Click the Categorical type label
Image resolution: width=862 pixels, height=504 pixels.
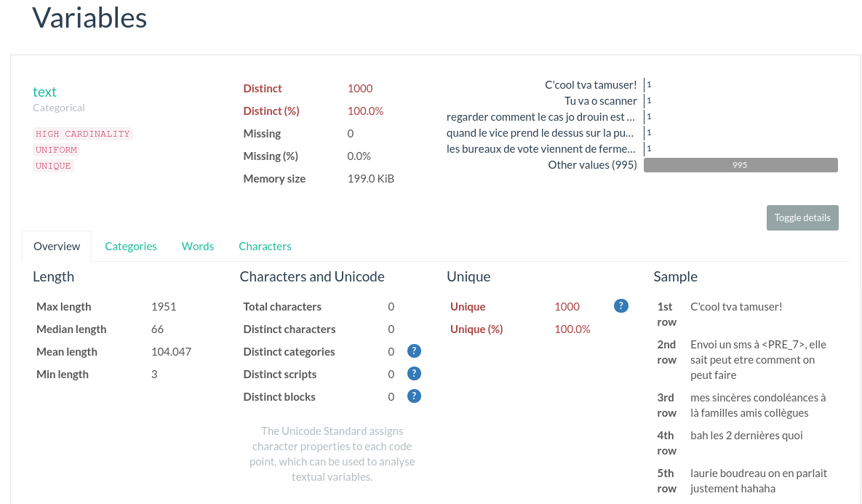click(x=58, y=107)
